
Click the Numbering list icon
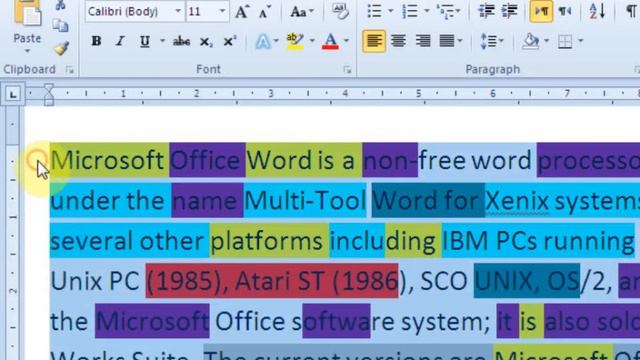(410, 11)
